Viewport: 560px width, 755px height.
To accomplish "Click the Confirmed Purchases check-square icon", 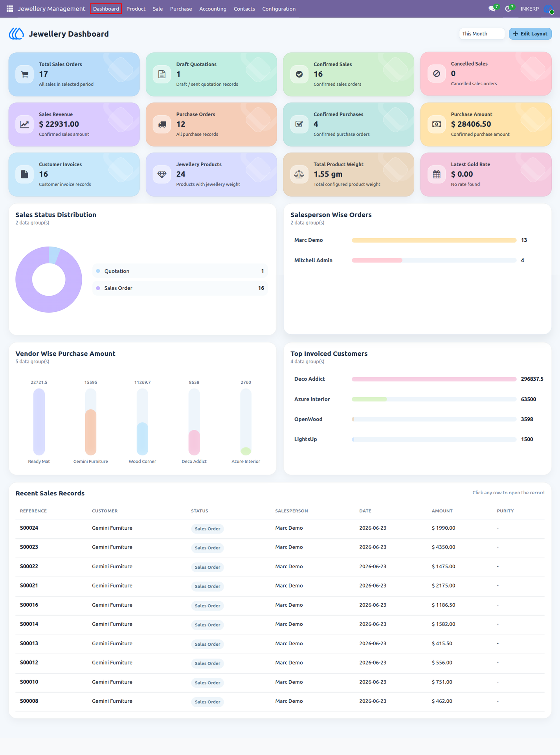I will (x=299, y=124).
